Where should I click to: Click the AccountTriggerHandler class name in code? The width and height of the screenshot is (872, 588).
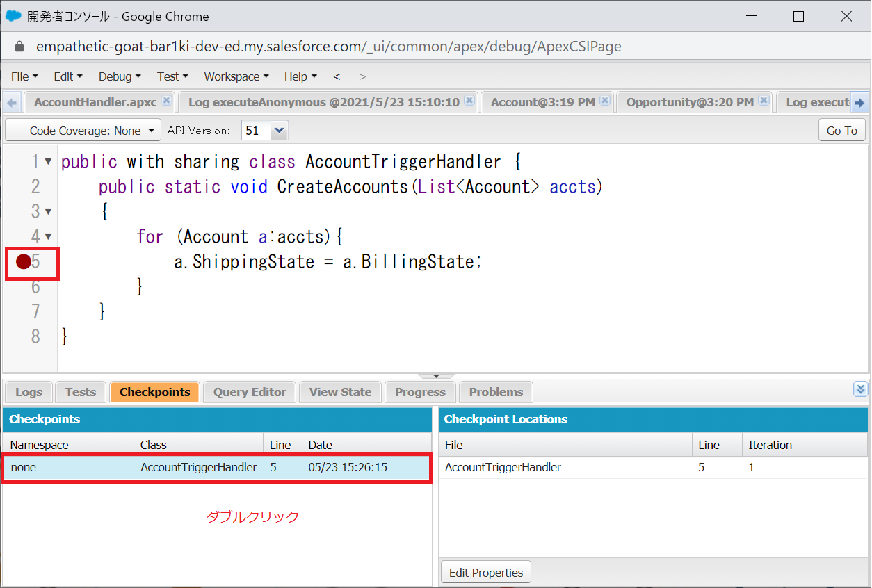coord(403,162)
